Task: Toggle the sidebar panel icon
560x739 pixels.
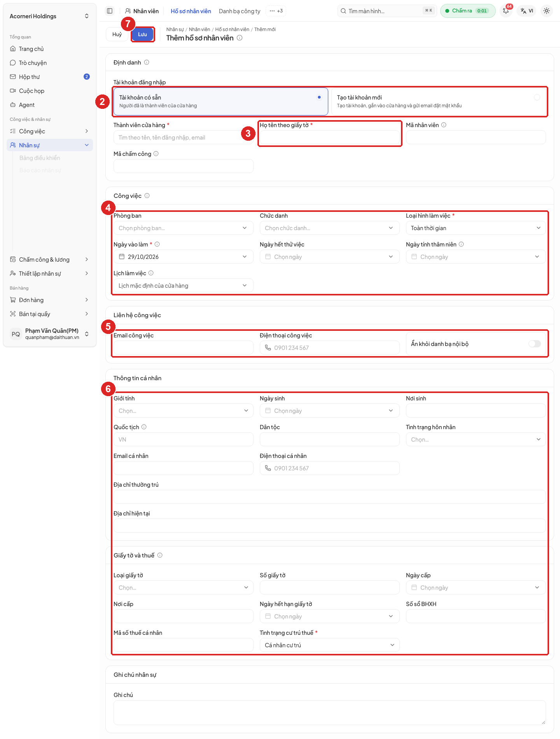Action: (110, 11)
